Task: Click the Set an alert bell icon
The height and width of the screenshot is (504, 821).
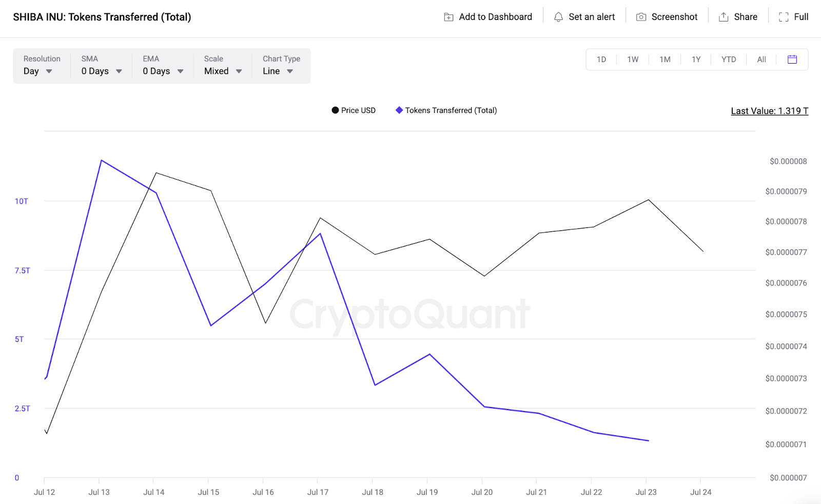Action: 558,17
